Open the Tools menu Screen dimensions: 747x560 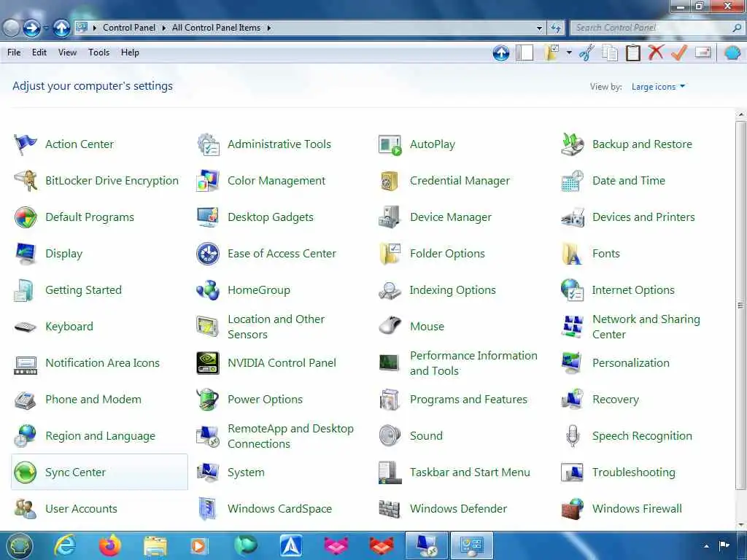98,52
